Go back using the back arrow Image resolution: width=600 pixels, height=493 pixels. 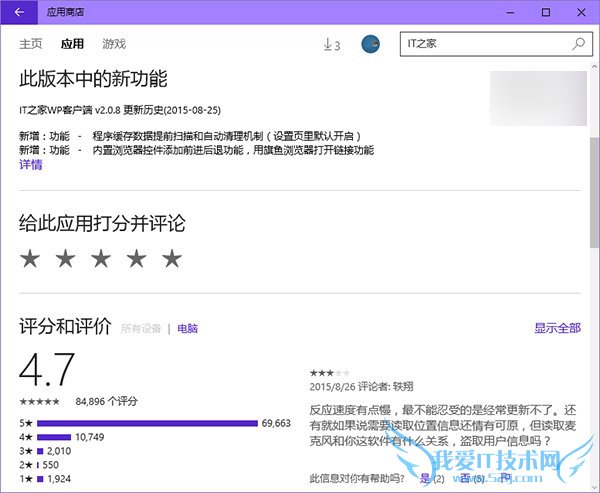tap(19, 12)
